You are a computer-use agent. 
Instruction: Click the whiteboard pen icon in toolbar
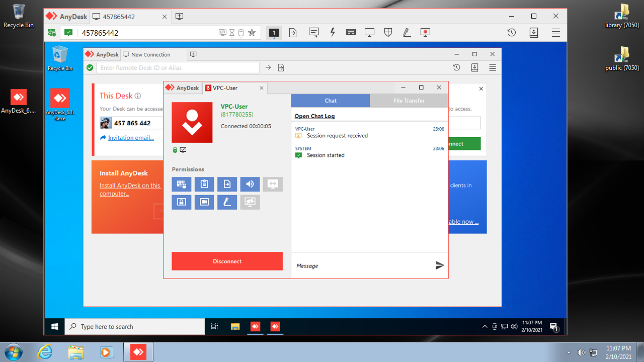coord(407,33)
